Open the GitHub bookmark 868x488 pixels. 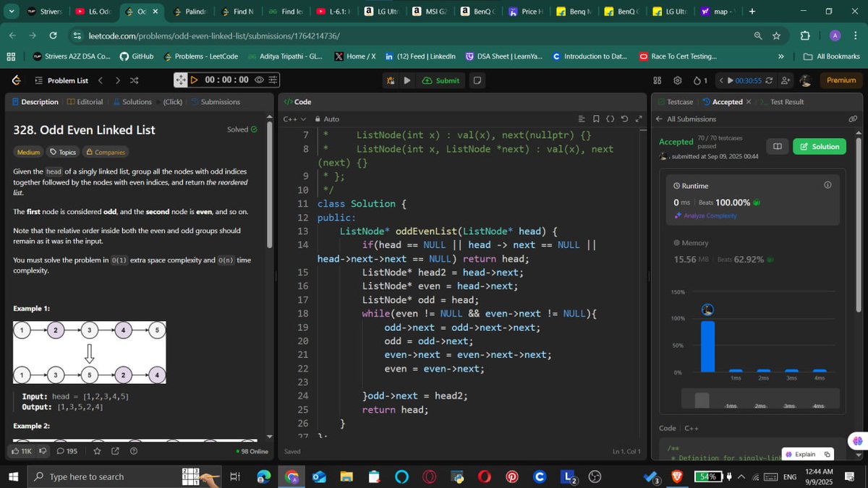137,56
